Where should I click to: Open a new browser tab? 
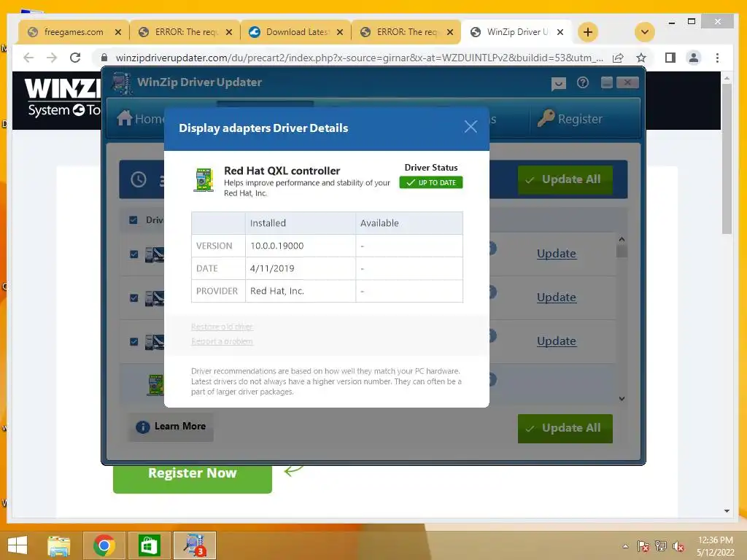click(588, 32)
